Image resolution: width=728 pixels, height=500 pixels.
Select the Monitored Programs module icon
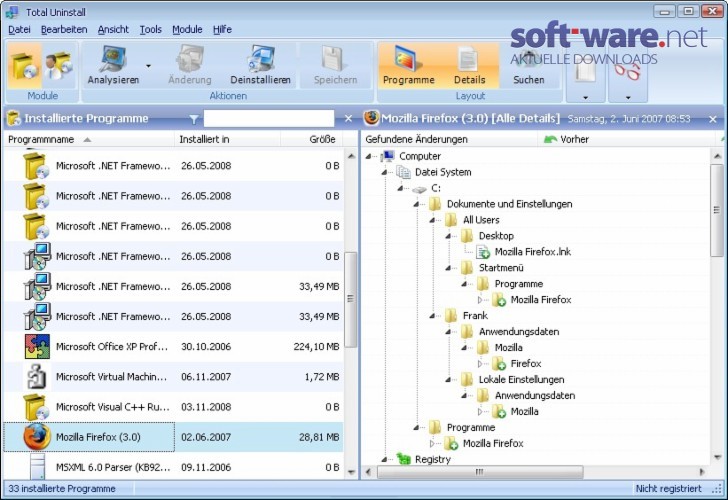tap(58, 65)
